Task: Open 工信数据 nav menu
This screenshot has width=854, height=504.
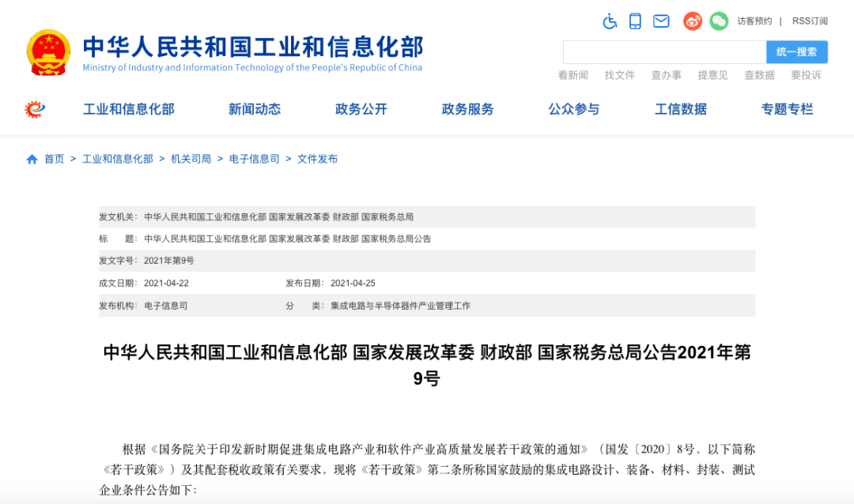Action: tap(680, 109)
